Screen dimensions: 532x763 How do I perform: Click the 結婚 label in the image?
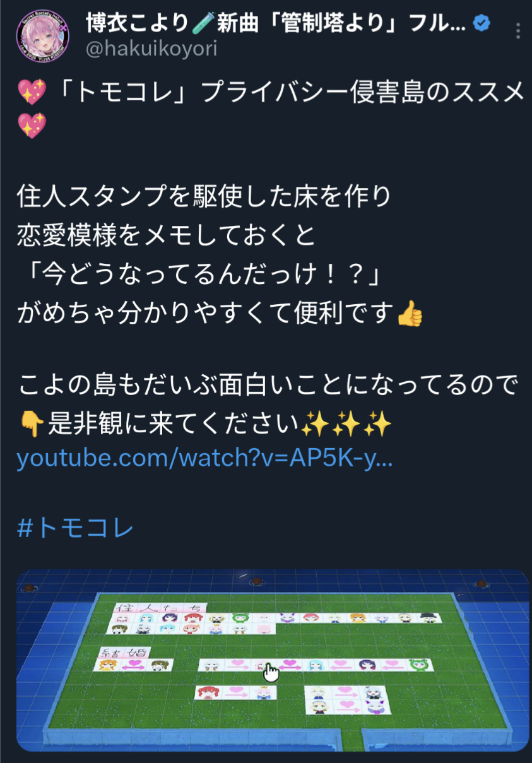click(124, 653)
